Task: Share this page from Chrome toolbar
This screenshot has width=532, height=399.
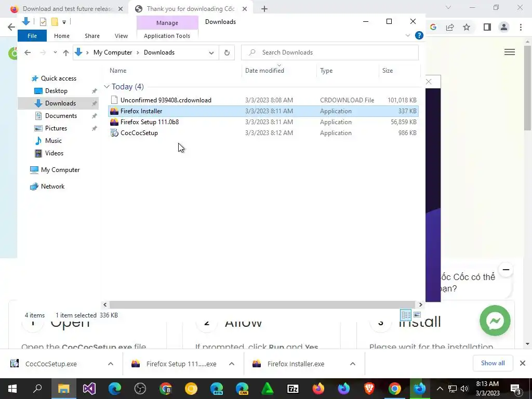Action: [450, 27]
